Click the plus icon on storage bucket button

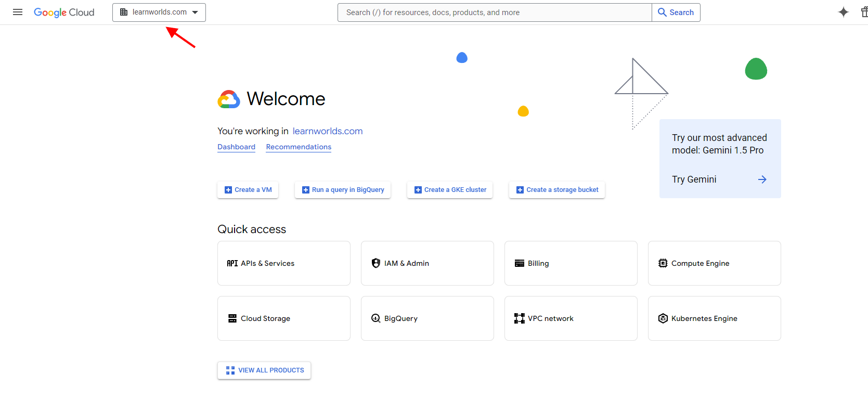point(520,190)
